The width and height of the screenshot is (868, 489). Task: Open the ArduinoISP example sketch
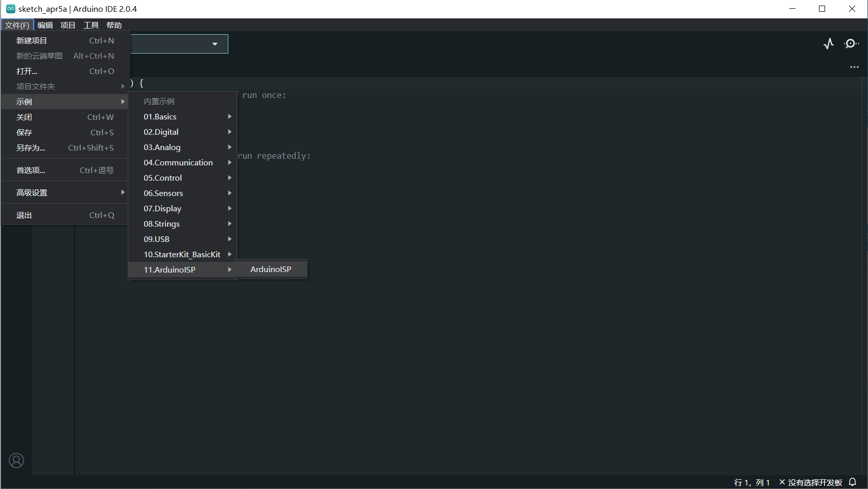(x=271, y=270)
